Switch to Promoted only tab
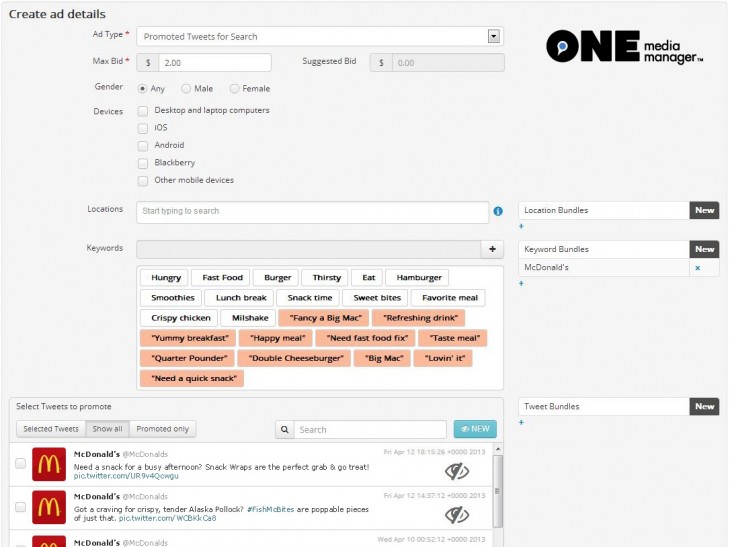Screen dimensions: 730x547 162,429
